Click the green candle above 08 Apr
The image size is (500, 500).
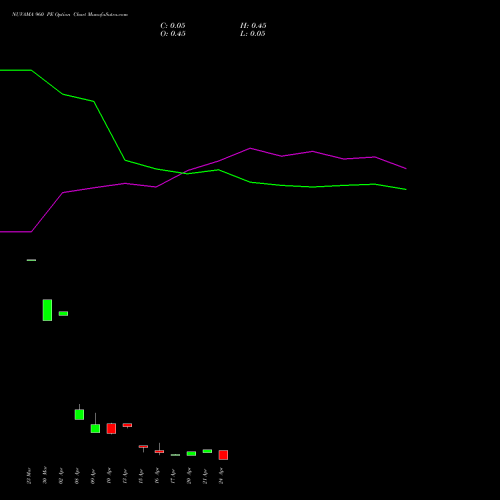pyautogui.click(x=79, y=414)
